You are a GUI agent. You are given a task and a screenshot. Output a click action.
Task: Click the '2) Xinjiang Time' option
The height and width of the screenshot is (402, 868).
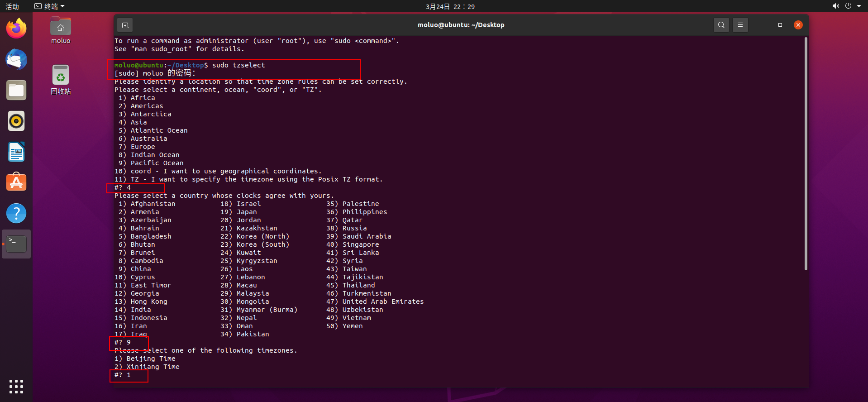(x=147, y=367)
